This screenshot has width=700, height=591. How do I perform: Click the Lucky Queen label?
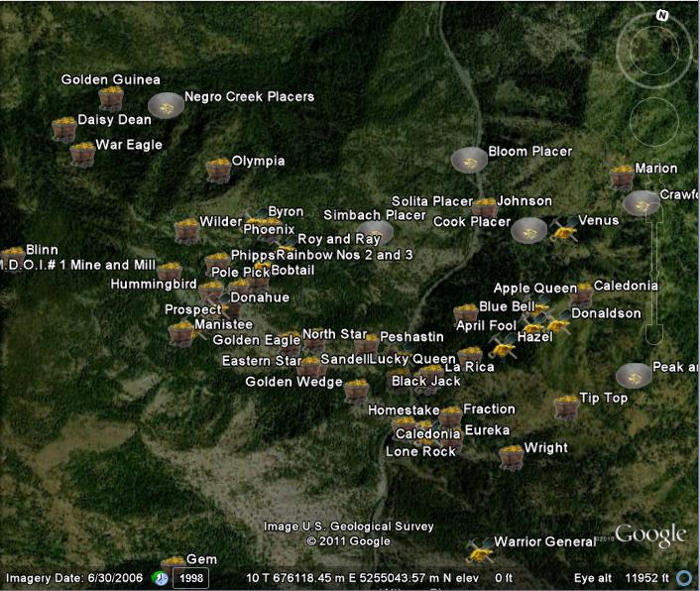[412, 359]
